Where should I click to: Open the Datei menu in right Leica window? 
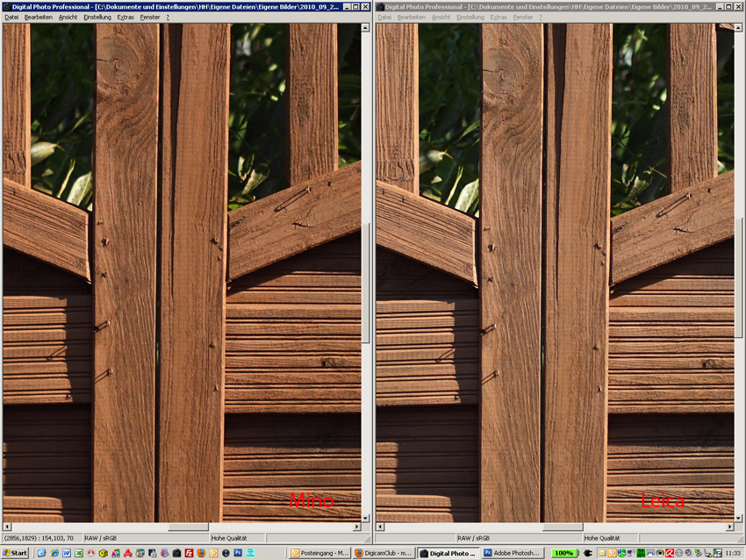coord(384,18)
